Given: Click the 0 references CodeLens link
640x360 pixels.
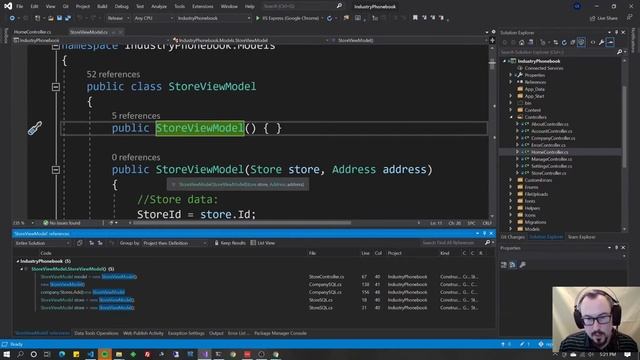Looking at the screenshot, I should (136, 158).
